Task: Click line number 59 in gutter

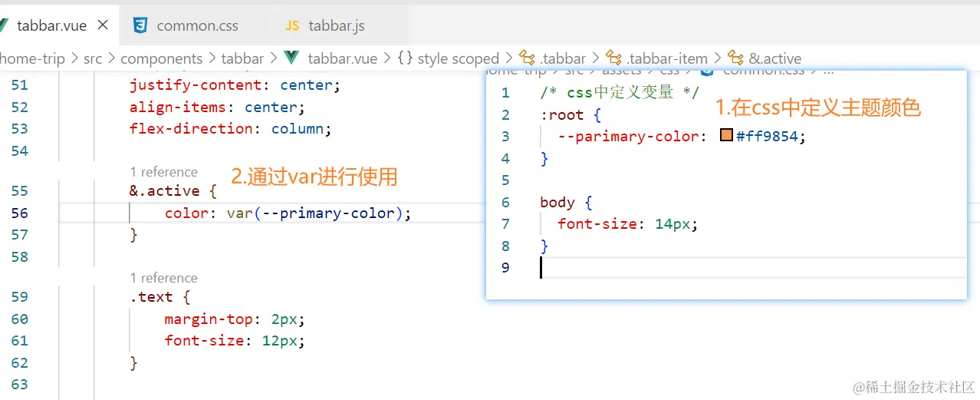Action: coord(20,297)
